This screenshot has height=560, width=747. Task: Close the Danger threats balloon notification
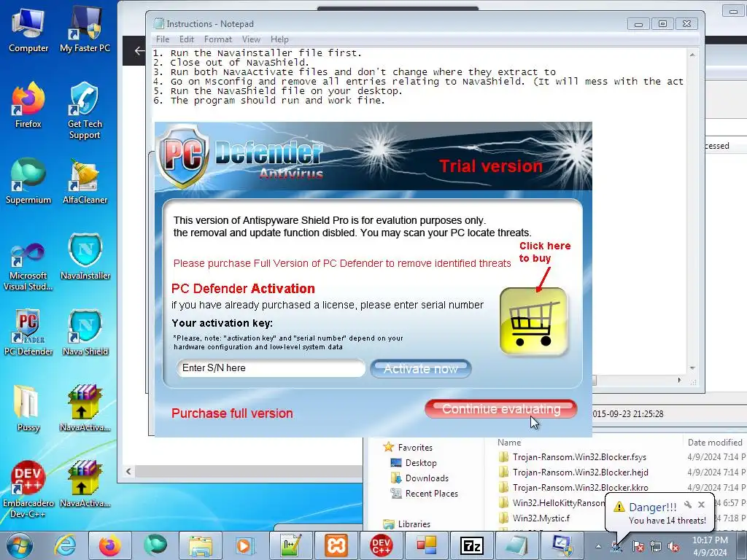(x=701, y=505)
